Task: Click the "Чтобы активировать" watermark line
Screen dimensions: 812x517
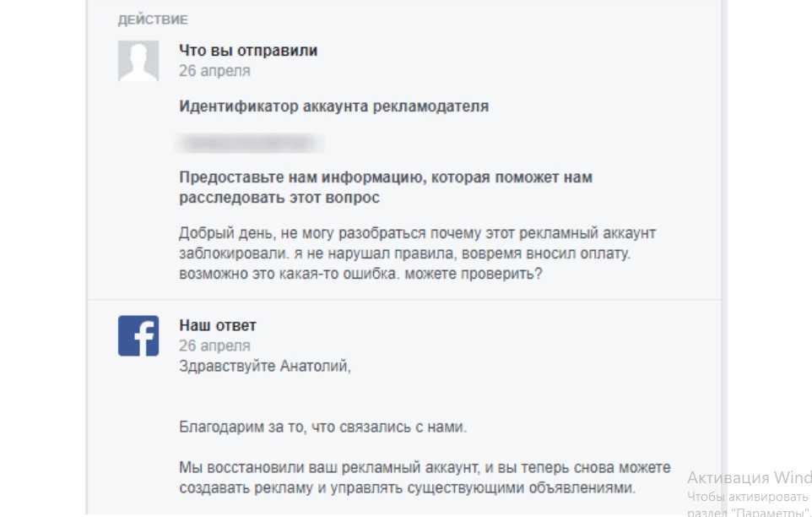Action: [749, 497]
